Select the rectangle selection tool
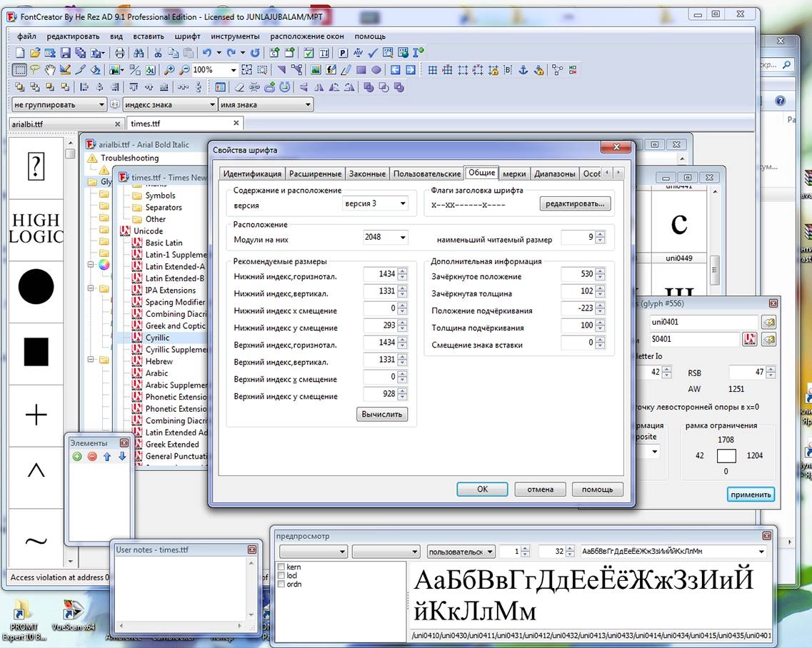Screen dimensions: 812x648 point(20,70)
